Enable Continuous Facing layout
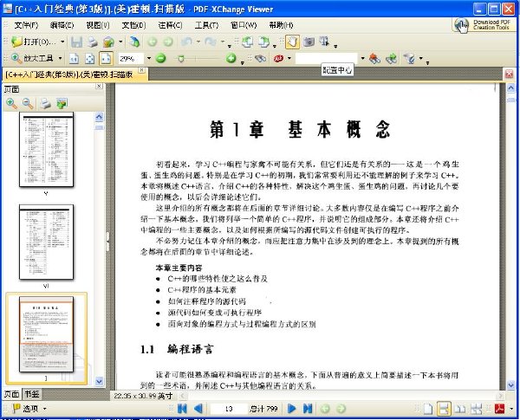Screen dimensions: 520x420 476,409
